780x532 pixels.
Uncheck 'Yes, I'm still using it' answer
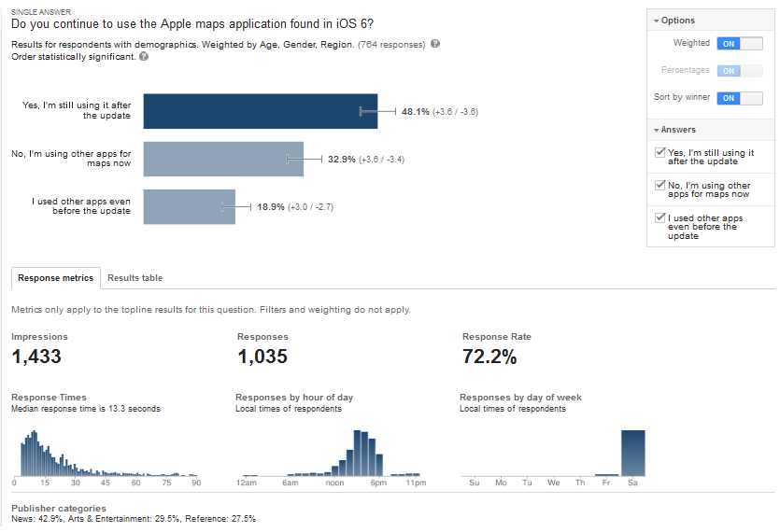[x=660, y=153]
